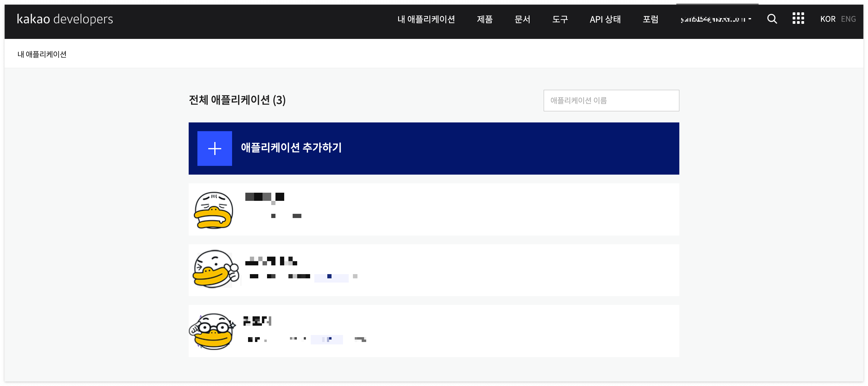Focus the 애플리케이션 이름 search field

(x=611, y=100)
